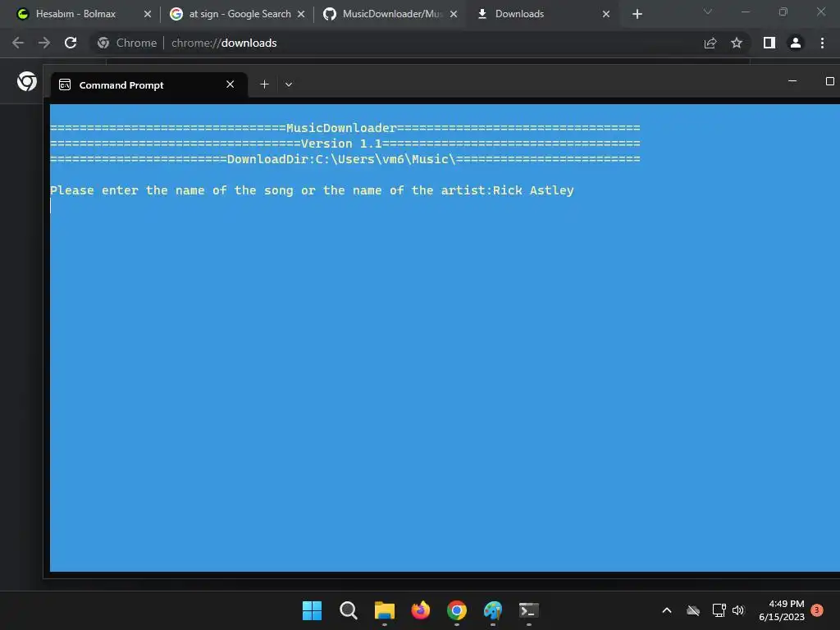Close the Command Prompt tab

[x=231, y=84]
